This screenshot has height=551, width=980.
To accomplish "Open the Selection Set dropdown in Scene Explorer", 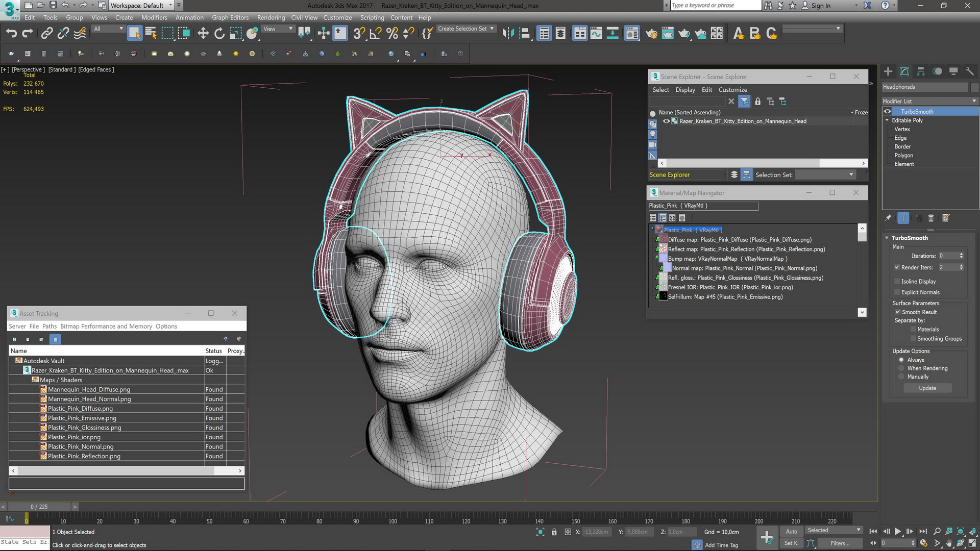I will (825, 175).
